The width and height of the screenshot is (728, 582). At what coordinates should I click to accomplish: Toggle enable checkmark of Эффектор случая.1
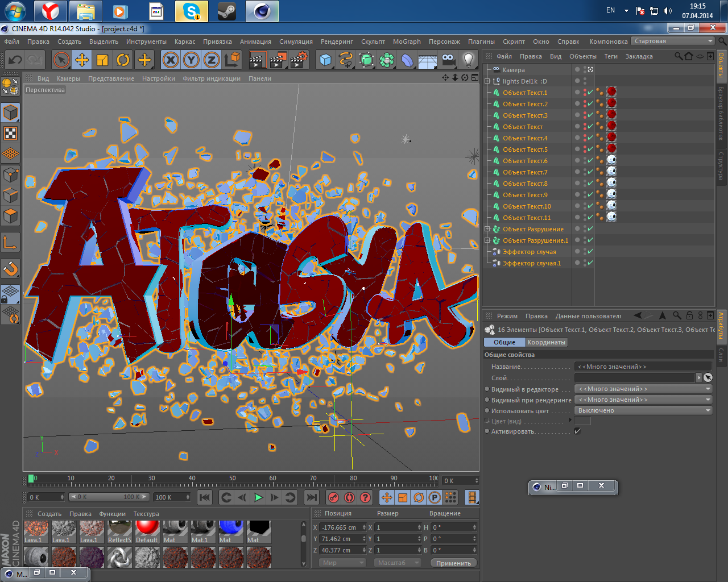(x=590, y=263)
